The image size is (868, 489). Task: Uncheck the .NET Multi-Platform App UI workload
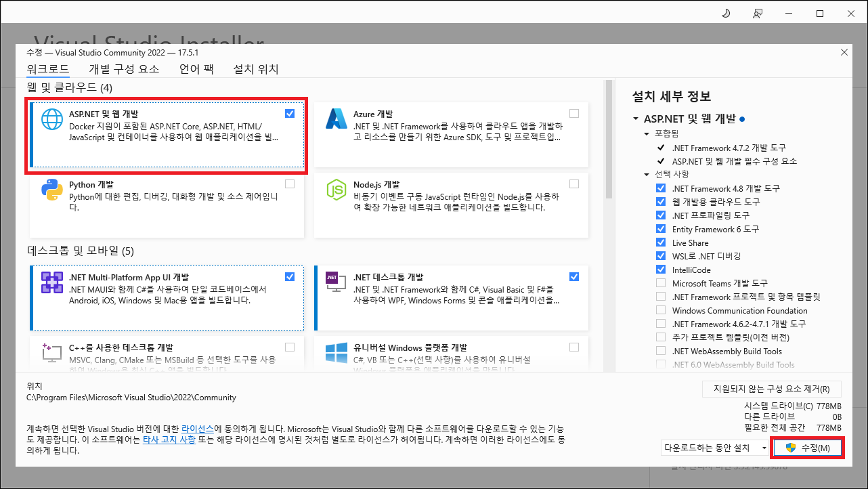(x=290, y=276)
